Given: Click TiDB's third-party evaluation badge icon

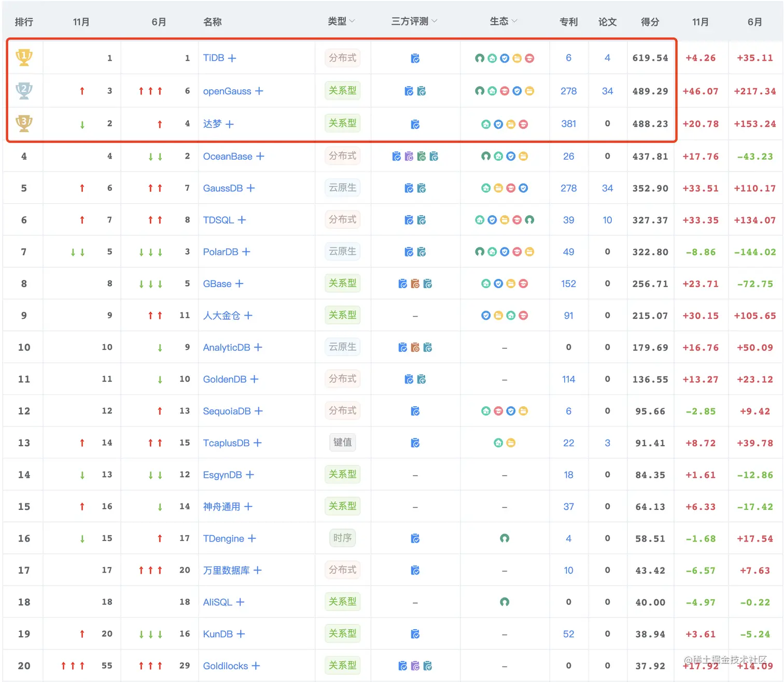Looking at the screenshot, I should coord(415,58).
